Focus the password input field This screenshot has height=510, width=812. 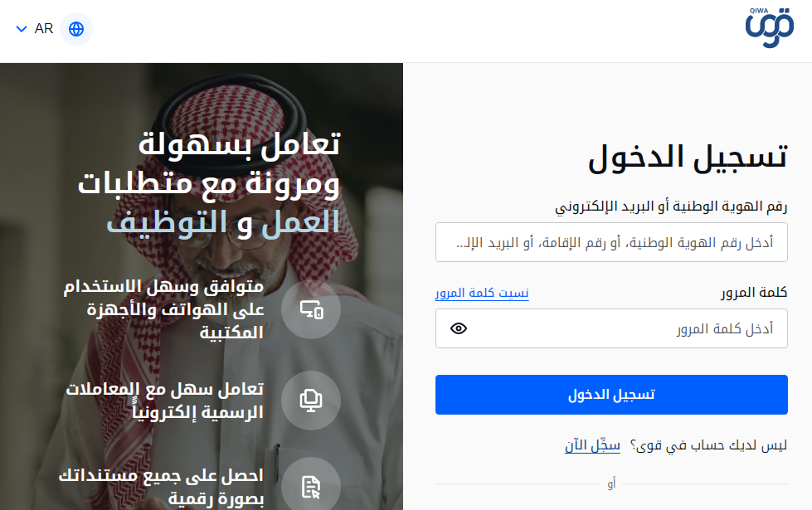[x=611, y=328]
